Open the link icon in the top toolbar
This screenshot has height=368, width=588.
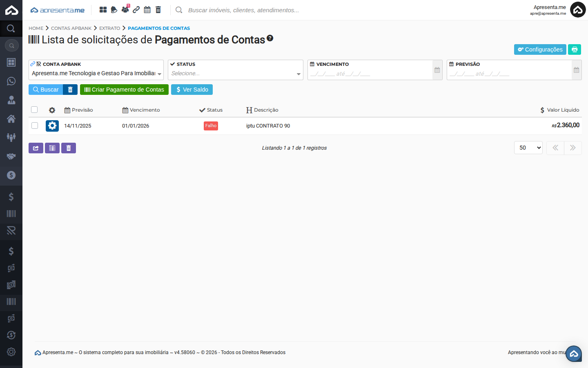[136, 9]
